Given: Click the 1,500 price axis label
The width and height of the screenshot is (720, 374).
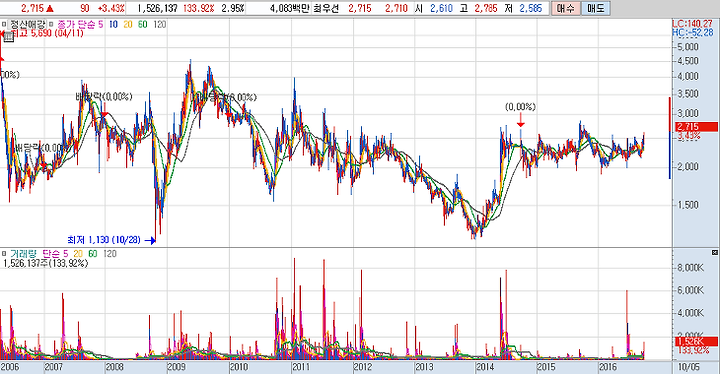Looking at the screenshot, I should [688, 205].
